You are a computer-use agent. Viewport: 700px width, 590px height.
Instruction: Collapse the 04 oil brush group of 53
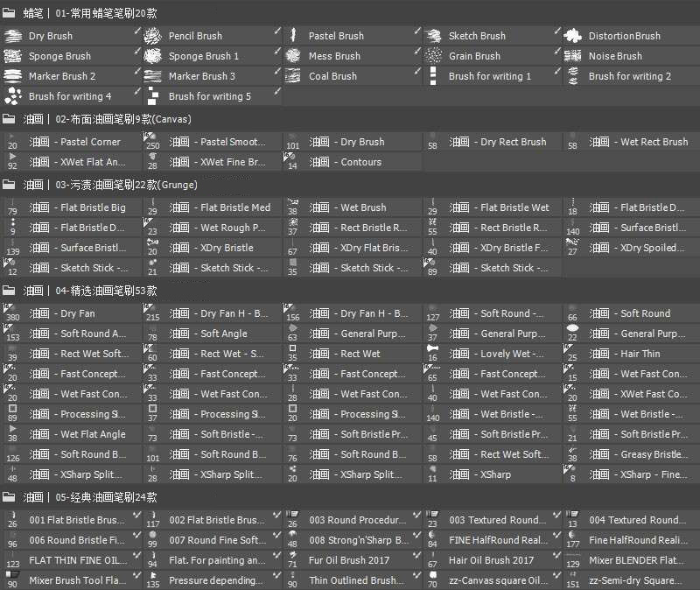click(x=10, y=290)
